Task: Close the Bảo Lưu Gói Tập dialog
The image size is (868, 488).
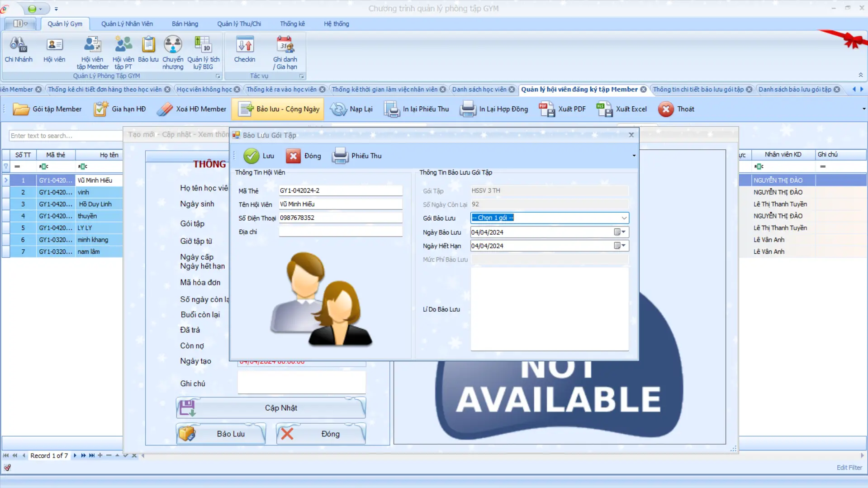Action: point(631,135)
